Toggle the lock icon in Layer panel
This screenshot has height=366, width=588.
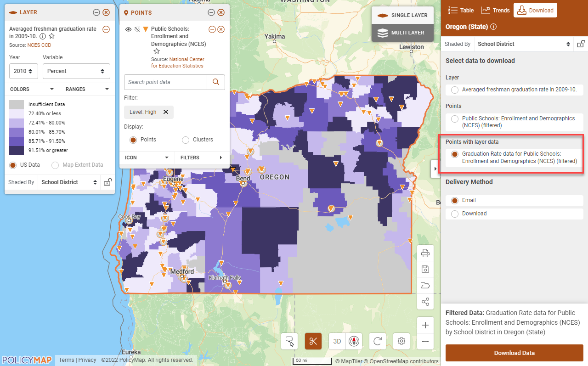107,182
